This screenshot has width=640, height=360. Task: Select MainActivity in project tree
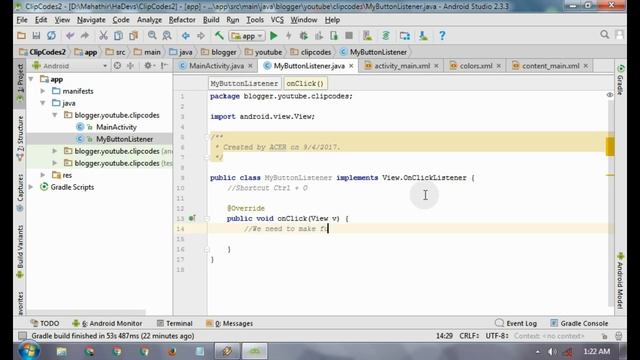pyautogui.click(x=116, y=127)
